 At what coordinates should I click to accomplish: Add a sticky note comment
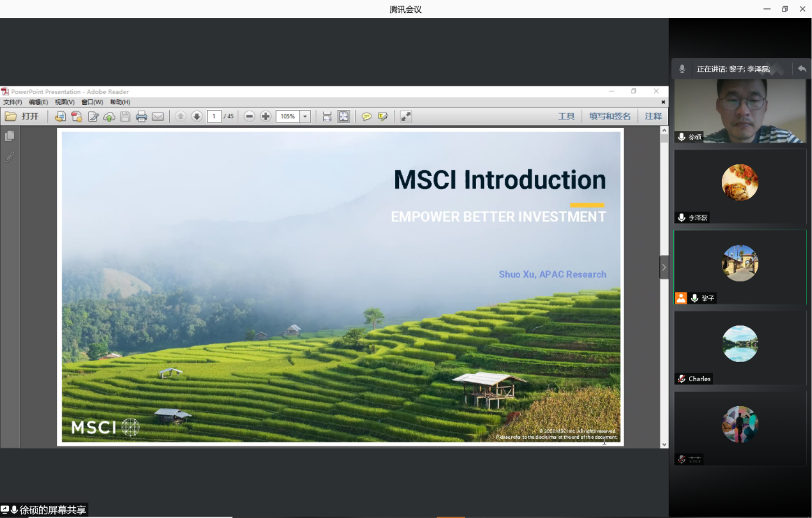367,116
